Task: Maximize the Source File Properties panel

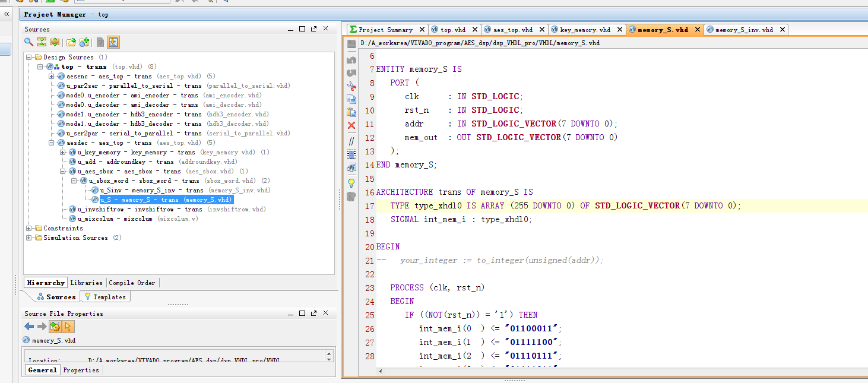Action: point(302,313)
